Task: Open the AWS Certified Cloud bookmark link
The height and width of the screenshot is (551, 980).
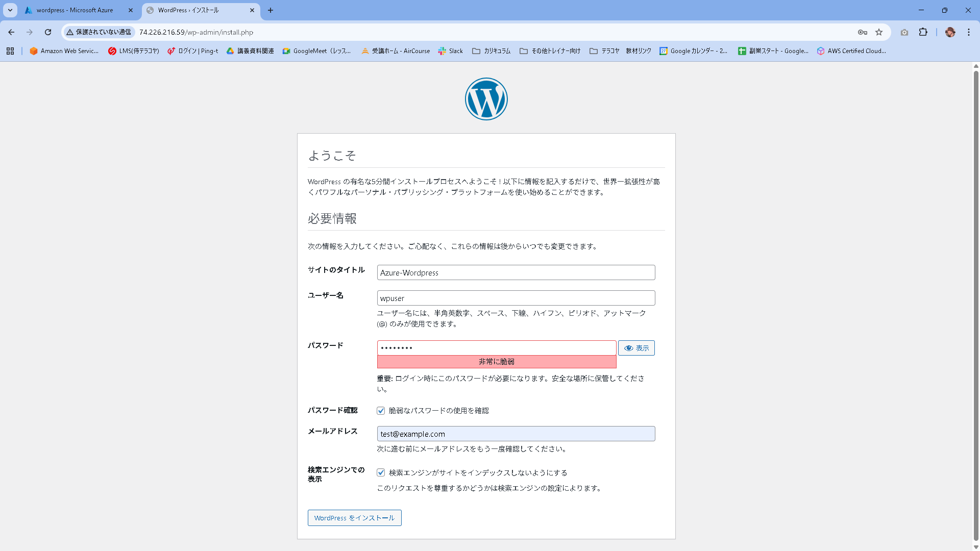Action: click(851, 51)
